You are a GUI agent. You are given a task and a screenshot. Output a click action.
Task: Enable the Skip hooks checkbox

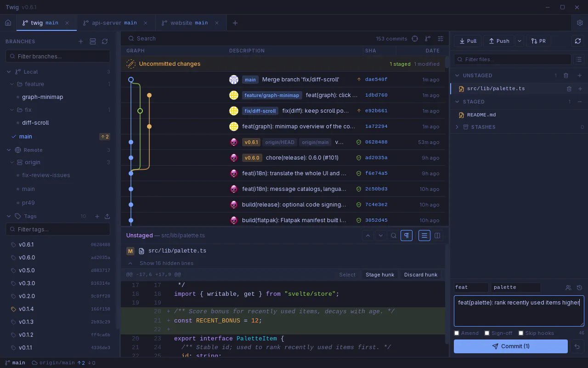coord(521,333)
